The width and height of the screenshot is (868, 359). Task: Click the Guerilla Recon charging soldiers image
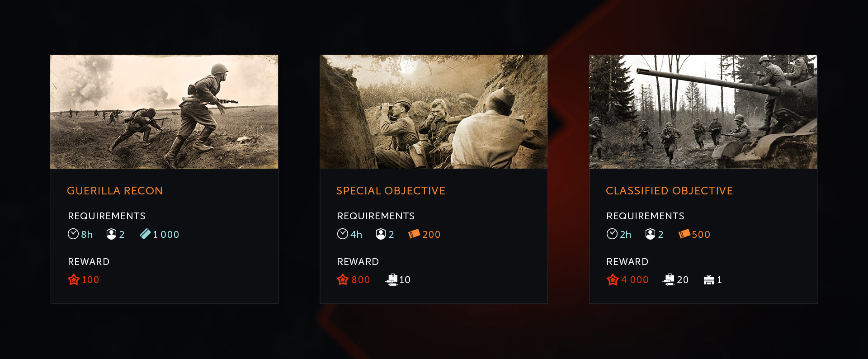164,112
